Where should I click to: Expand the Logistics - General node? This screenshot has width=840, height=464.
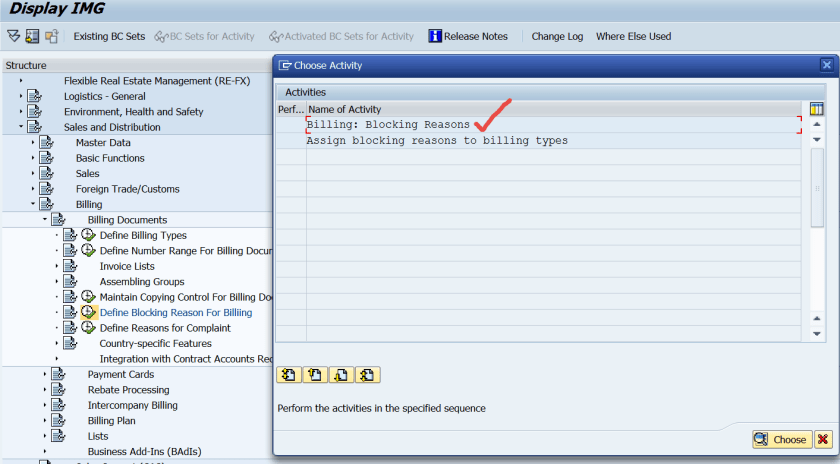pyautogui.click(x=21, y=96)
